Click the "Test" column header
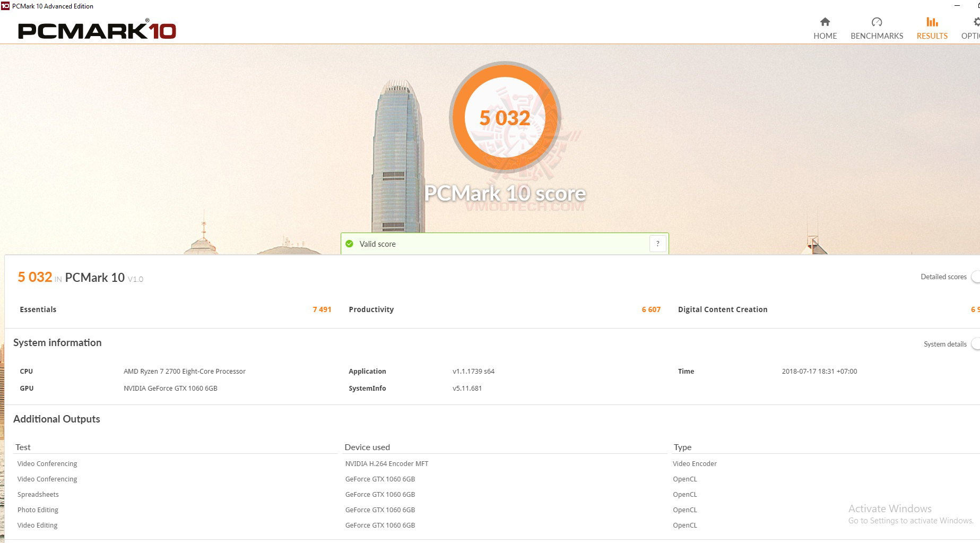The height and width of the screenshot is (543, 980). [23, 447]
